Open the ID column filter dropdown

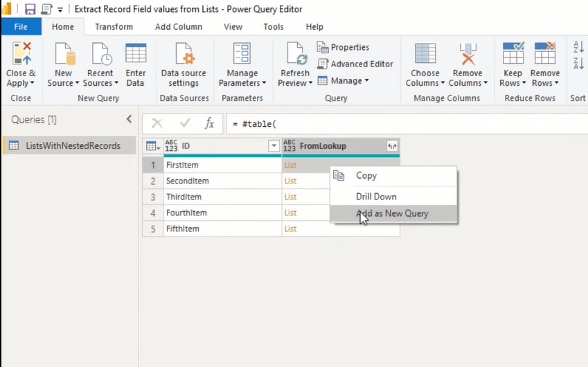click(274, 146)
